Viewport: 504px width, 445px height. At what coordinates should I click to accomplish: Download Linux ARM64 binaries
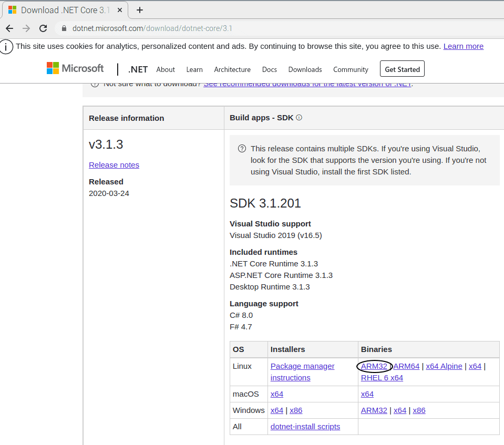point(406,366)
